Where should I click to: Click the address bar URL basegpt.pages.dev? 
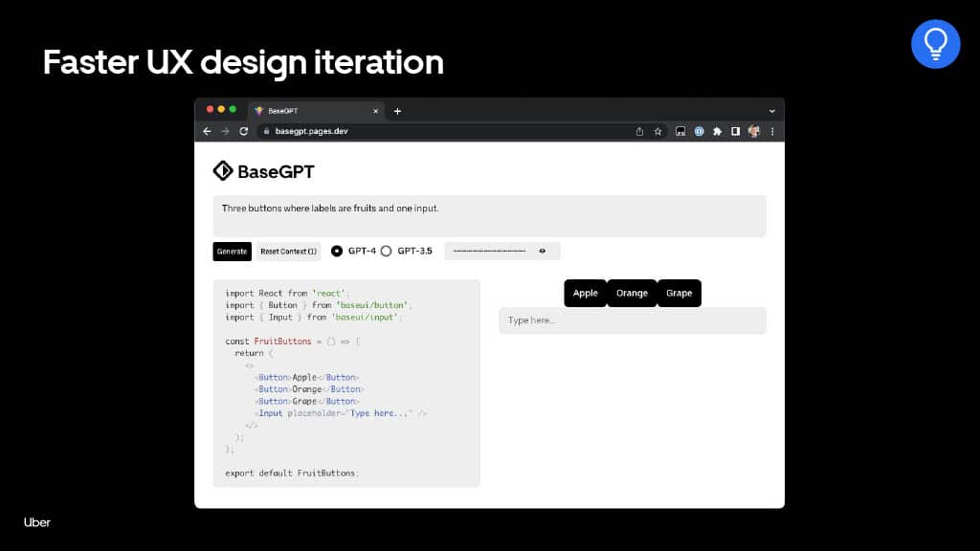[x=311, y=131]
